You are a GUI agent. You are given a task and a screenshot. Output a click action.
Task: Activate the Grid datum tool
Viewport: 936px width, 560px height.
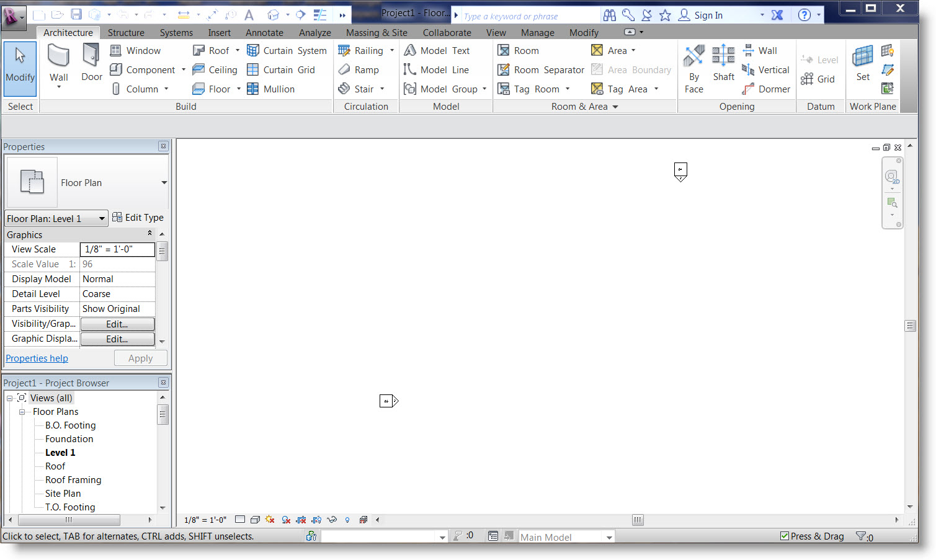(x=818, y=79)
